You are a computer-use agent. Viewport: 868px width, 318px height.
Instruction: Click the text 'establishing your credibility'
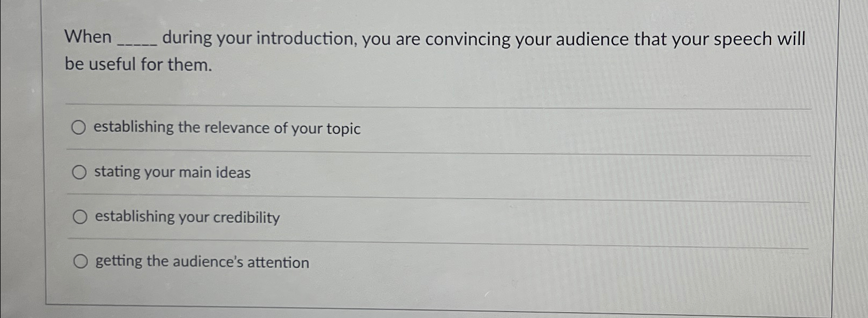(x=186, y=217)
